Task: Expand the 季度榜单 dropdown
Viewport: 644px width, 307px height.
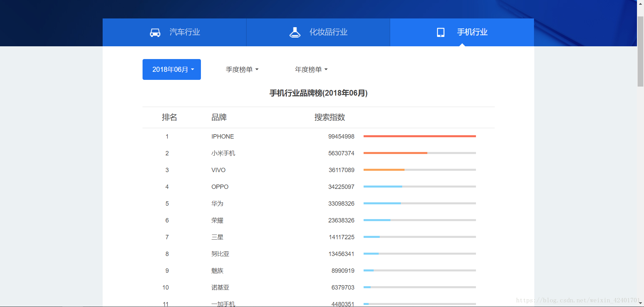Action: pos(242,69)
